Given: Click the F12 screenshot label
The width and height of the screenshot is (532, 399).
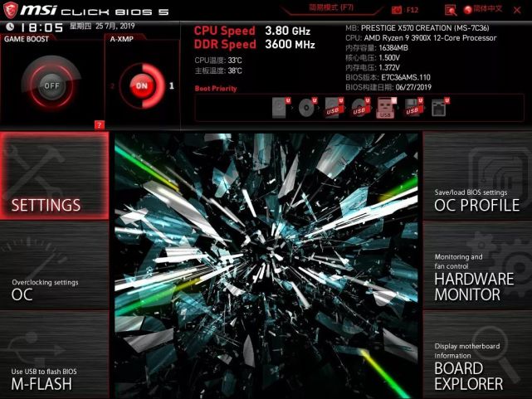Looking at the screenshot, I should [412, 10].
